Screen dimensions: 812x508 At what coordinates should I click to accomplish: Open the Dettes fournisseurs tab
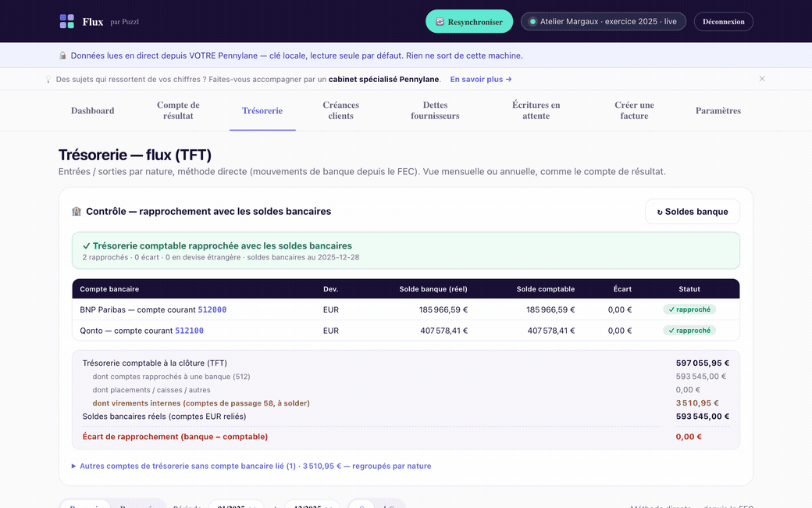(x=435, y=110)
